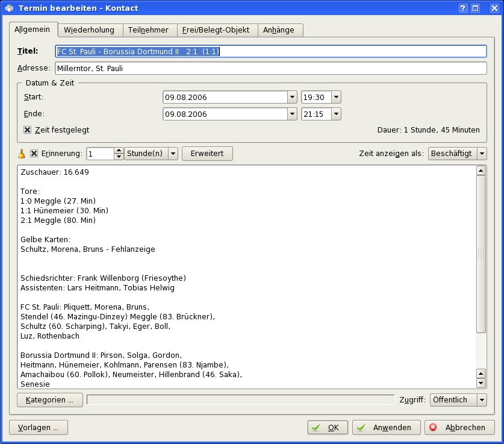504x444 pixels.
Task: Click the line '2:1 Meggle (80. Min)'
Action: coord(58,220)
